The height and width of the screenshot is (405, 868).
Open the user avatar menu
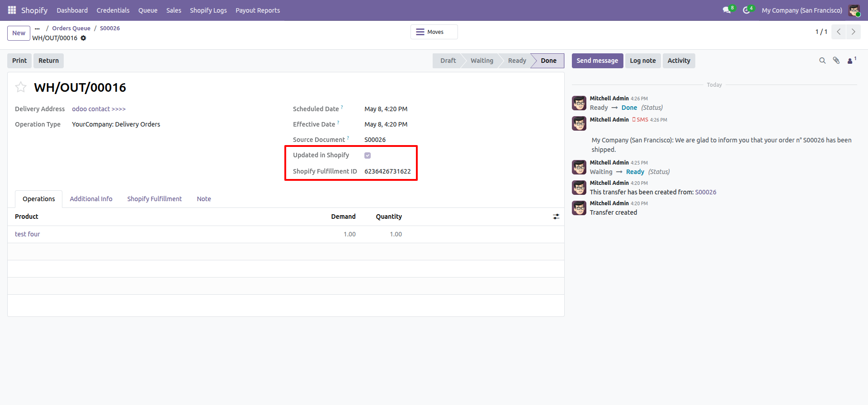point(854,10)
